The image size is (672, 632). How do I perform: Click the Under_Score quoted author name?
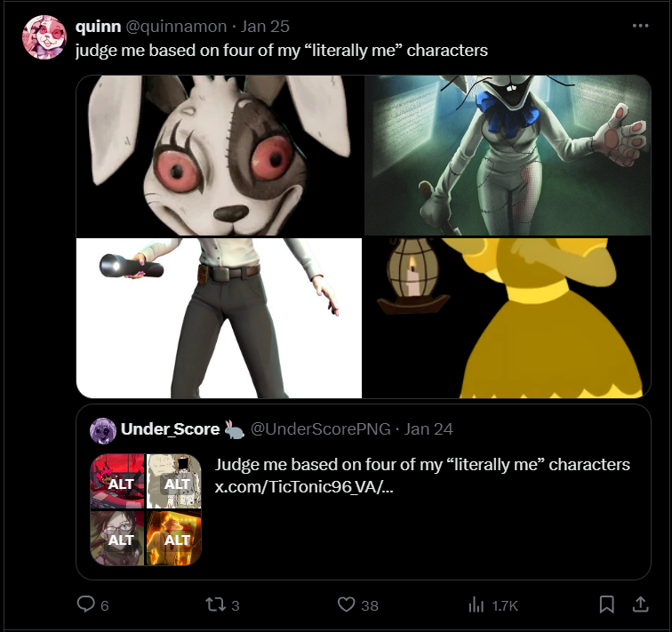[x=171, y=429]
